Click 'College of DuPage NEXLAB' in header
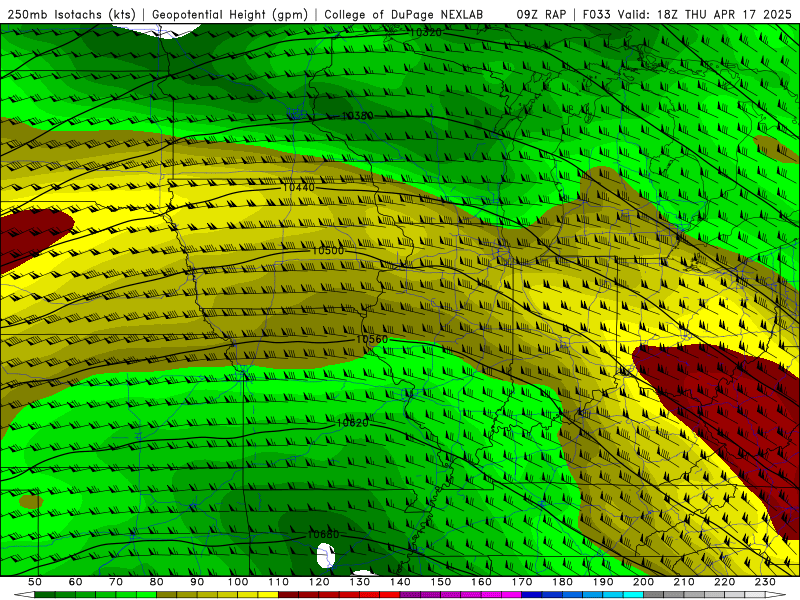 click(404, 15)
